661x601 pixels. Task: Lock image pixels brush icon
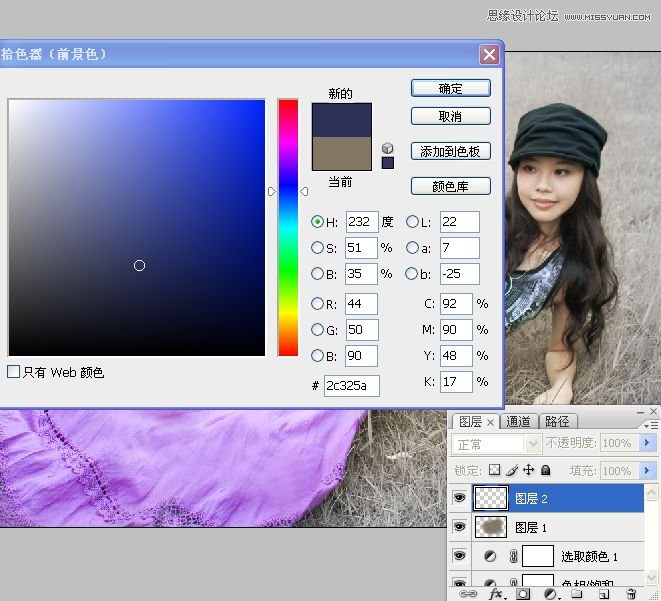tap(512, 470)
